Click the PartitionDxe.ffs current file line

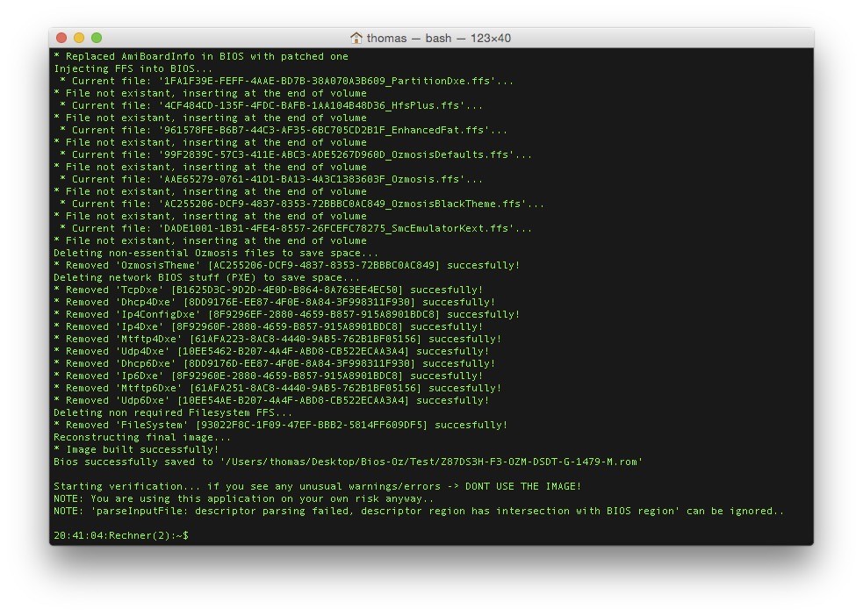286,81
